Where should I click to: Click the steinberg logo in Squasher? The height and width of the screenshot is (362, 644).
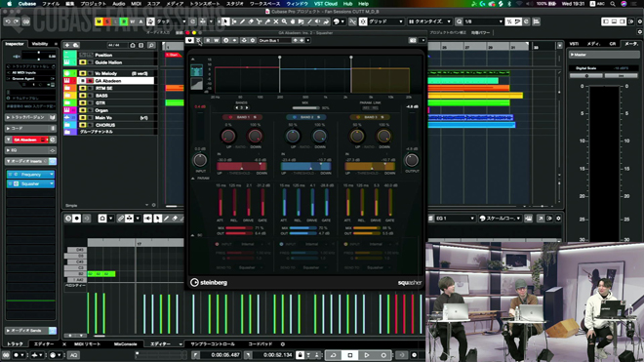pyautogui.click(x=209, y=283)
